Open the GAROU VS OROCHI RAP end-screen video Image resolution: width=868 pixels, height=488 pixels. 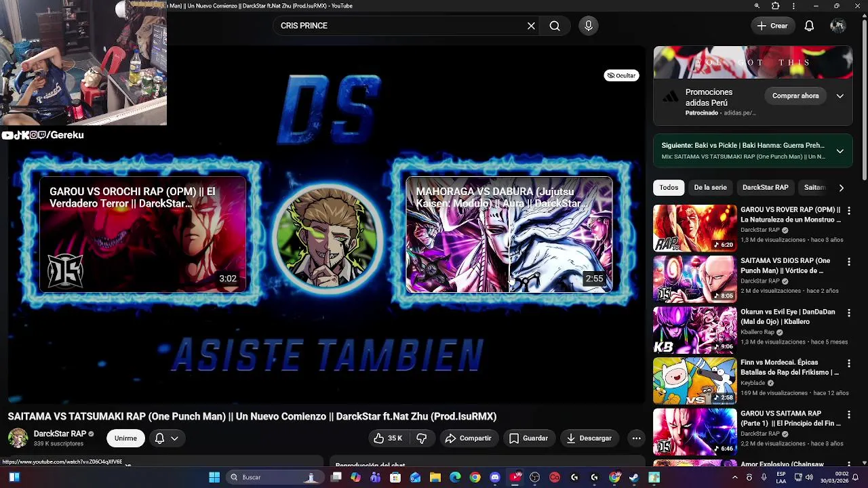click(142, 235)
